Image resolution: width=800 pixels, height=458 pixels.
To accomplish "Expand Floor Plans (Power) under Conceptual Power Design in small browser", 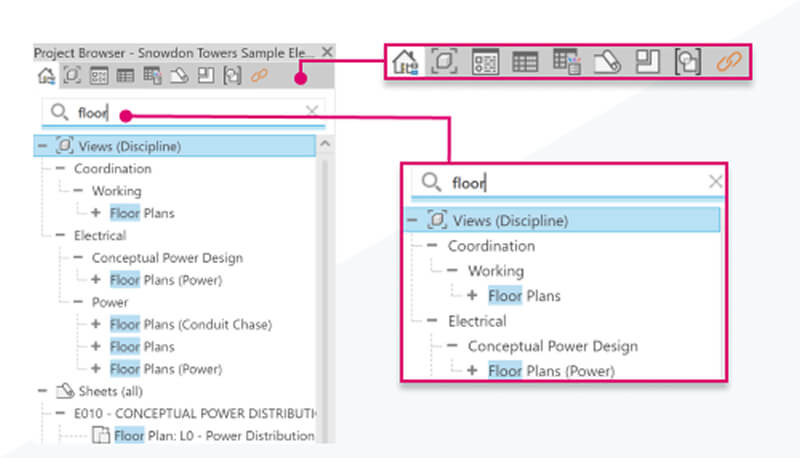I will click(x=95, y=279).
